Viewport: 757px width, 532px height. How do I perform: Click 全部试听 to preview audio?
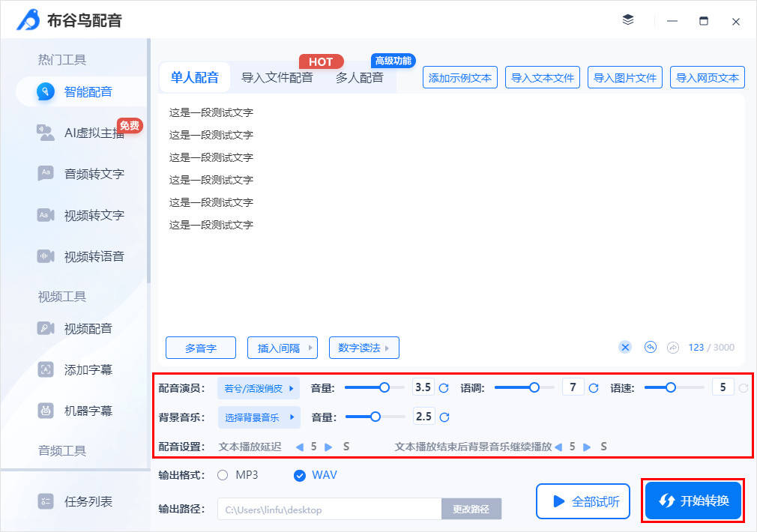[x=582, y=501]
